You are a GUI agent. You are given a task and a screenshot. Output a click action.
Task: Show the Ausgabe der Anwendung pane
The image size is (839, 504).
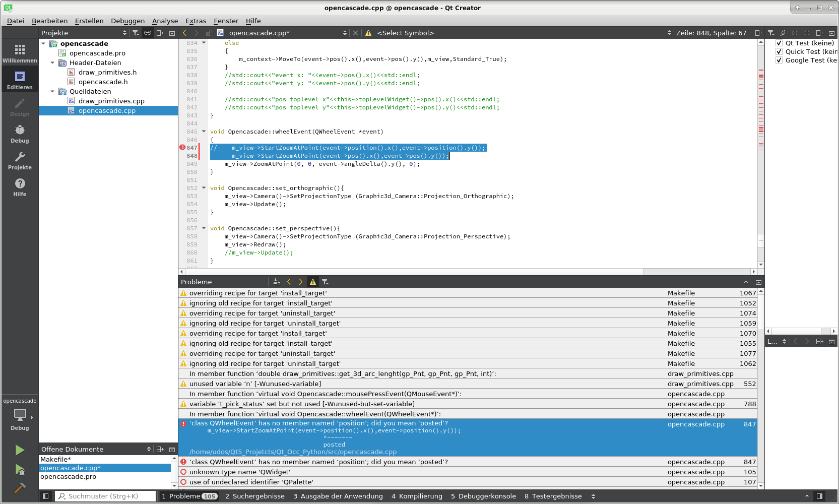click(x=338, y=496)
